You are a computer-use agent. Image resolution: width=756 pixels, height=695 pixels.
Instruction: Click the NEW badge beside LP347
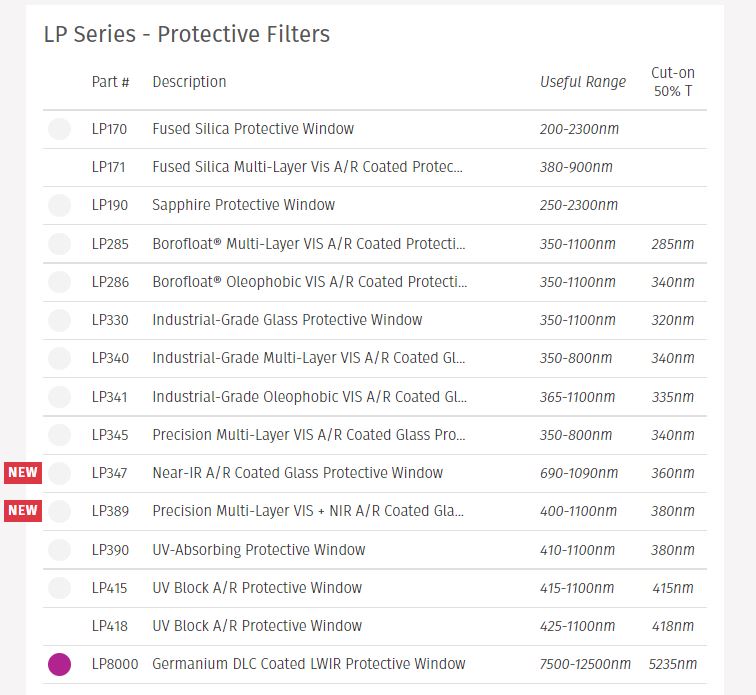point(23,473)
